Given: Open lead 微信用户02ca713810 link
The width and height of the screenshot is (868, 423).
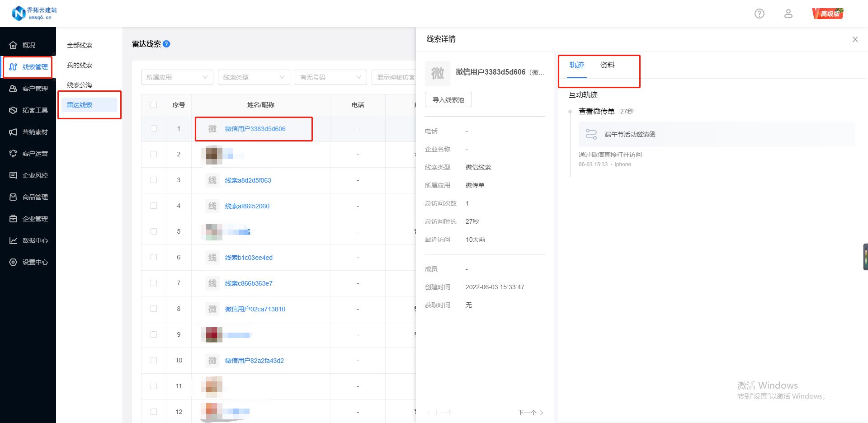Looking at the screenshot, I should (255, 309).
